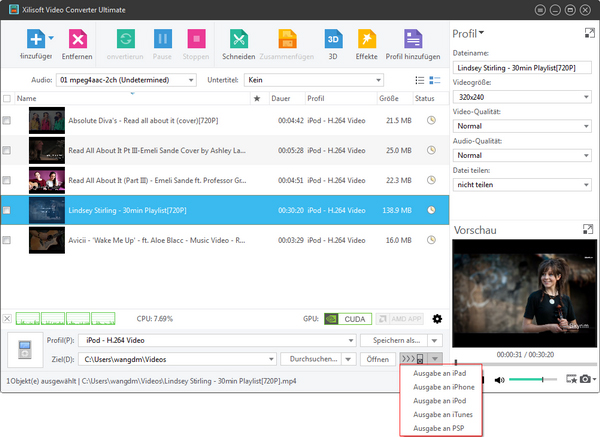Check the Avicii Wake Me Up checkbox
600x437 pixels.
(7, 240)
